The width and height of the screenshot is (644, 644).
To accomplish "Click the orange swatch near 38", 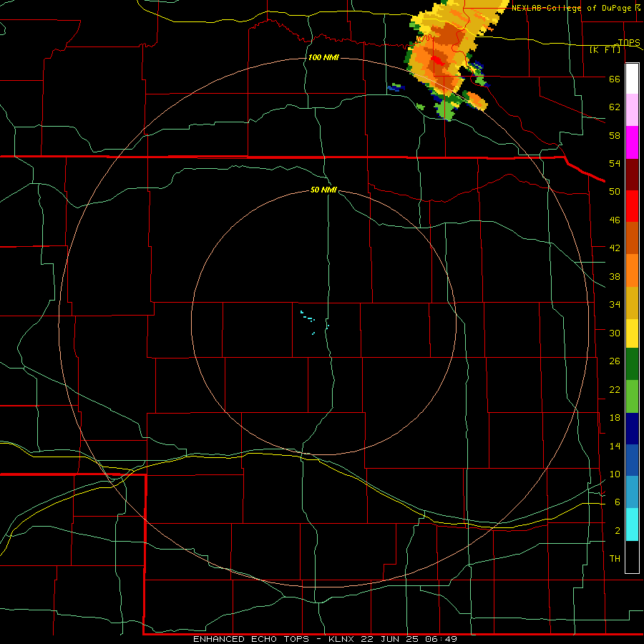I will pyautogui.click(x=632, y=270).
